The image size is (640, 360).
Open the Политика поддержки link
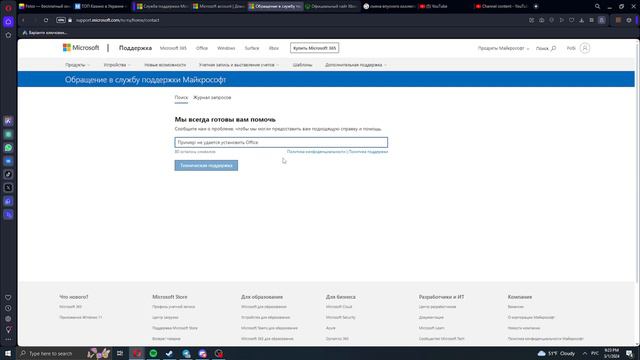368,152
